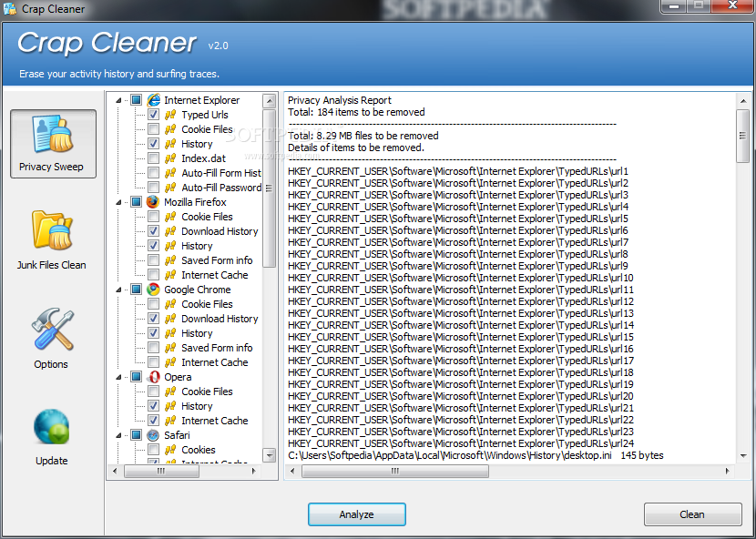This screenshot has width=756, height=539.
Task: Click the report panel scroll up arrow
Action: [x=743, y=101]
